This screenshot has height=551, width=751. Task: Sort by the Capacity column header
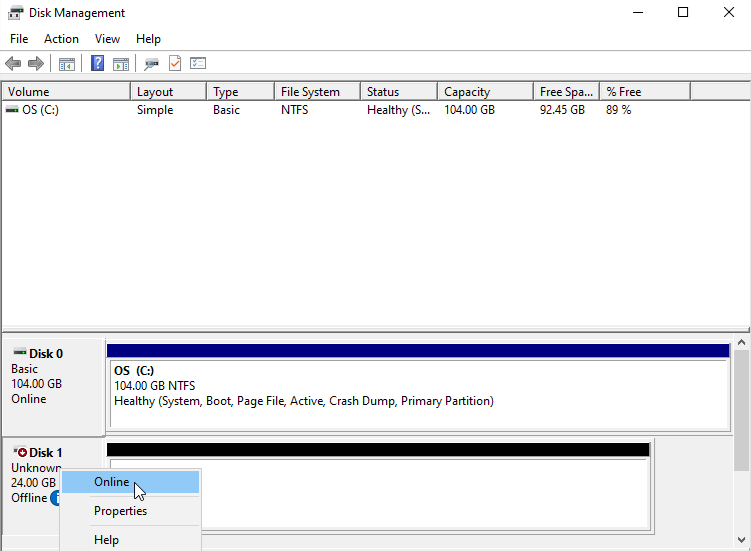[484, 92]
